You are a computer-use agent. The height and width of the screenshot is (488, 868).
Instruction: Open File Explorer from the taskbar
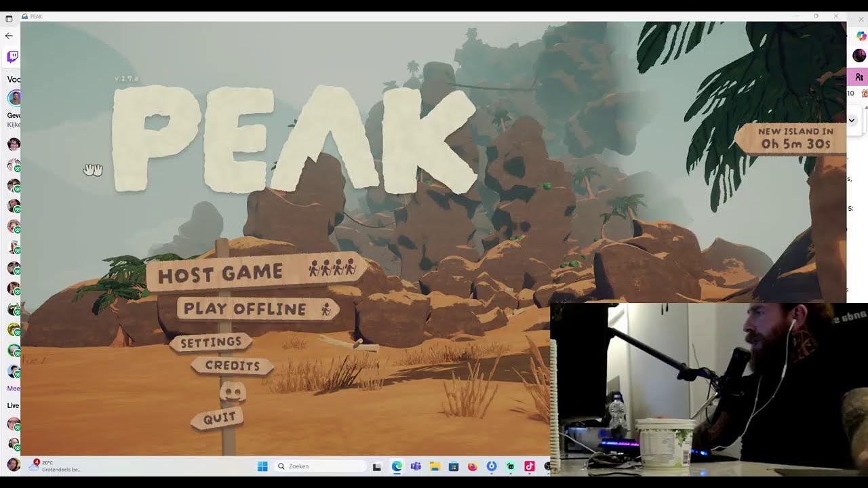[435, 466]
